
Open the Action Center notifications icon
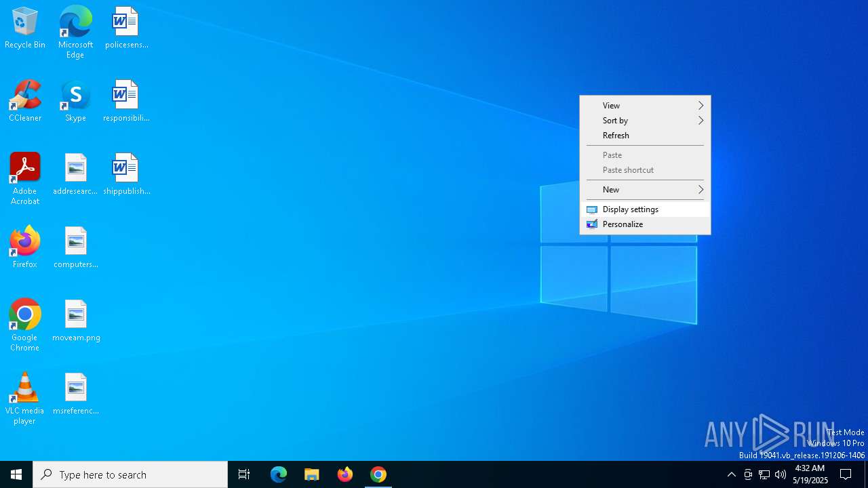click(x=846, y=474)
